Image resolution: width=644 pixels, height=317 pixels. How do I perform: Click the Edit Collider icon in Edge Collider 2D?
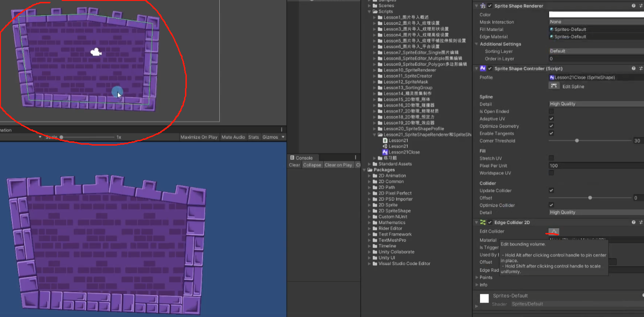click(x=554, y=231)
